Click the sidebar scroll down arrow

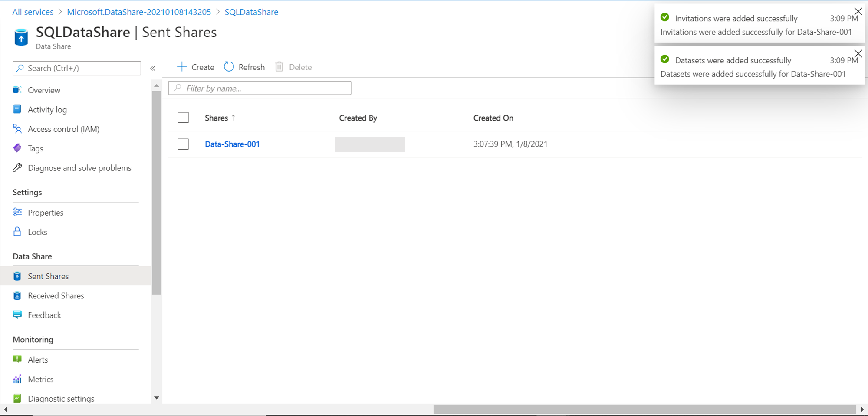coord(157,398)
